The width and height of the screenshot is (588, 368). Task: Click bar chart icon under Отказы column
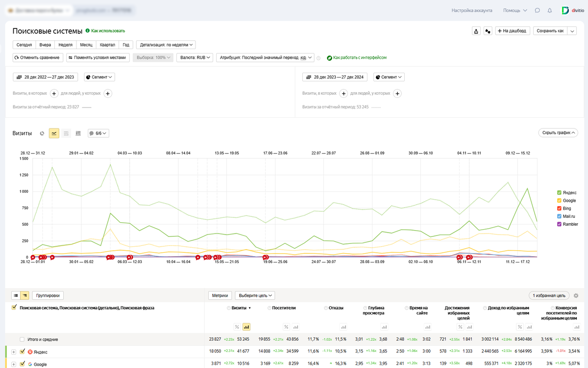[x=343, y=327]
